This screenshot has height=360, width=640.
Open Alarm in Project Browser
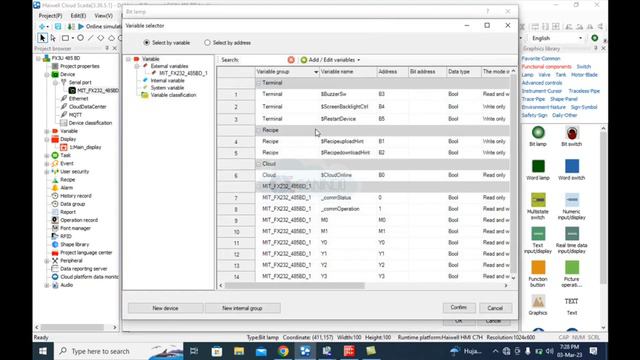[67, 188]
